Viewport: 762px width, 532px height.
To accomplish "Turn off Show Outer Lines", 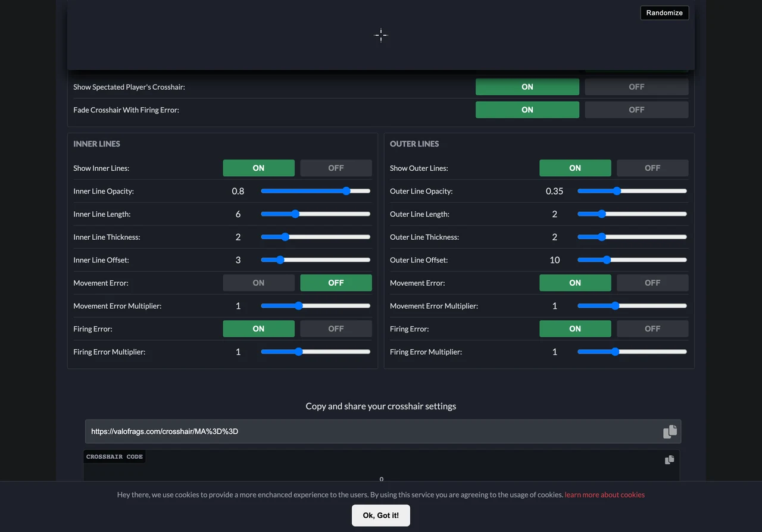I will (x=652, y=168).
